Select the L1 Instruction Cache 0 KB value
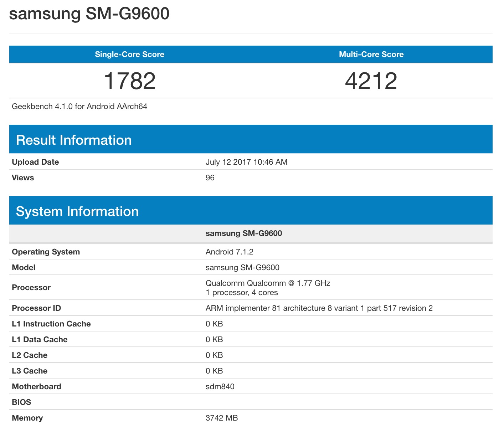The width and height of the screenshot is (504, 427). point(214,324)
